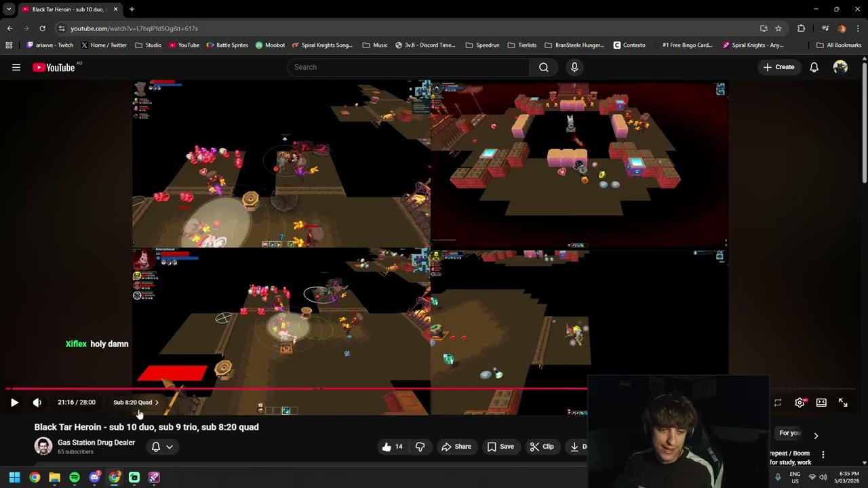The height and width of the screenshot is (488, 868).
Task: Open Chrome extensions puzzle icon
Action: [802, 28]
